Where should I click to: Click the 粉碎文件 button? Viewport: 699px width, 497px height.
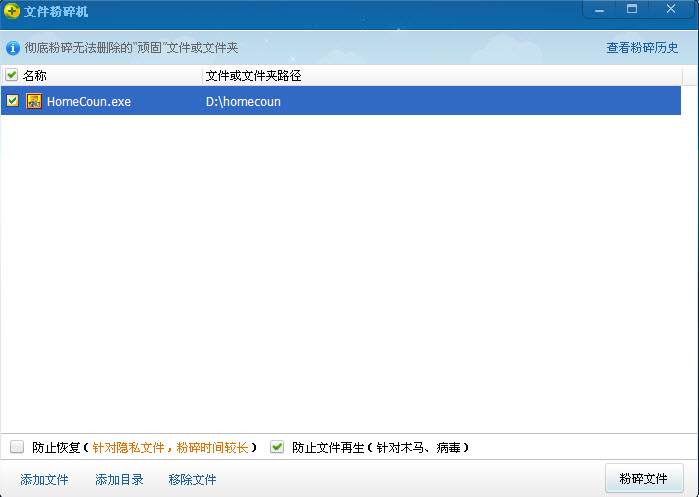644,479
